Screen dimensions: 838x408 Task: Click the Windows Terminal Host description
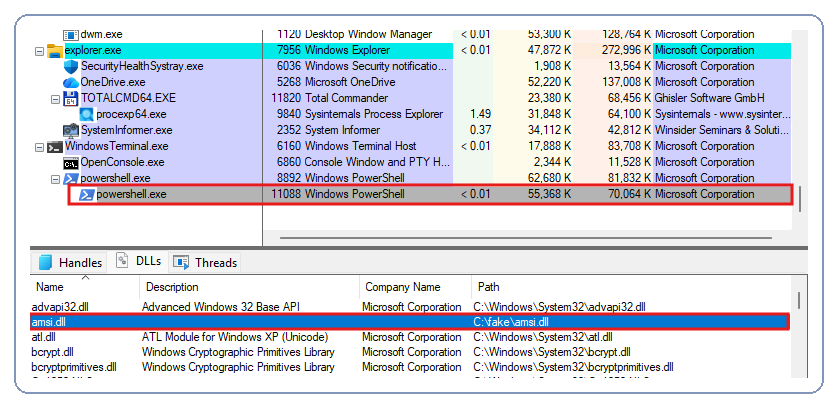click(x=361, y=147)
